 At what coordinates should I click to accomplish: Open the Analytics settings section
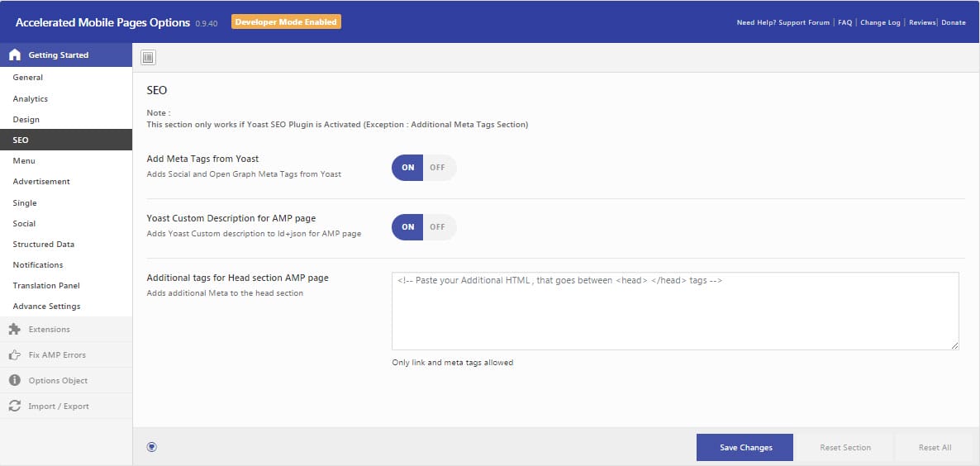point(31,99)
